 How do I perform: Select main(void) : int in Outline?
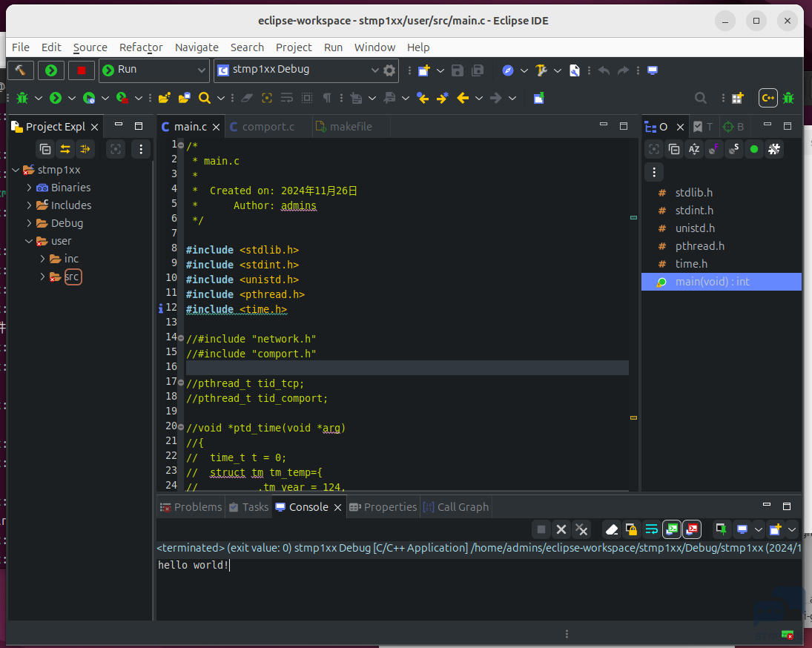pos(722,282)
